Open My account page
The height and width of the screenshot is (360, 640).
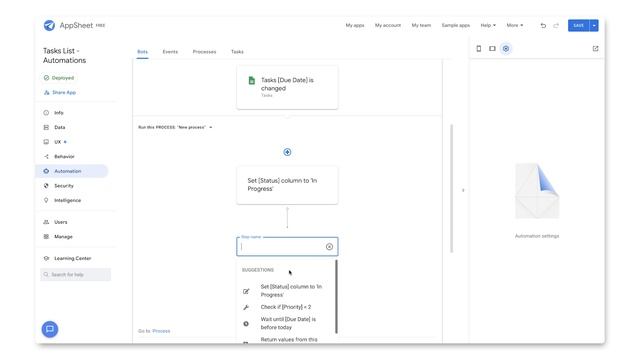tap(388, 25)
